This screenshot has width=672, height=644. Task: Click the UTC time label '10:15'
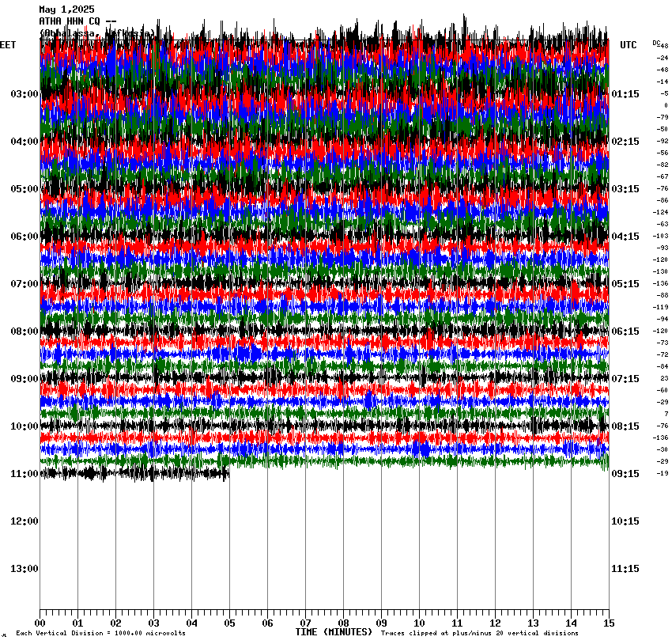[625, 521]
